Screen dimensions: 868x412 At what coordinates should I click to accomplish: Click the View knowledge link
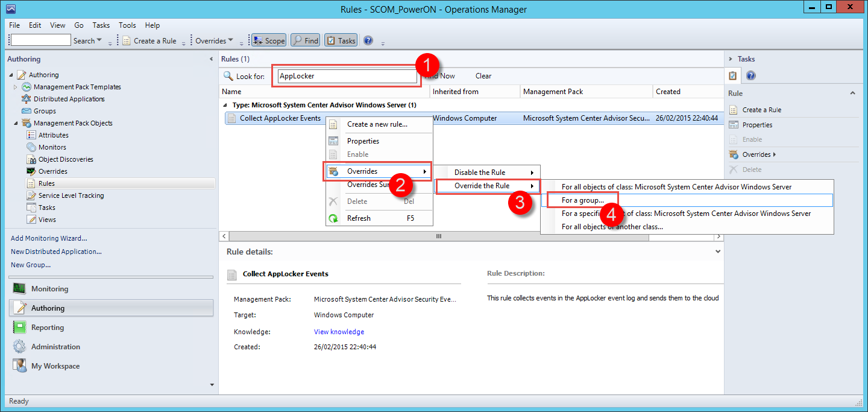(x=339, y=331)
